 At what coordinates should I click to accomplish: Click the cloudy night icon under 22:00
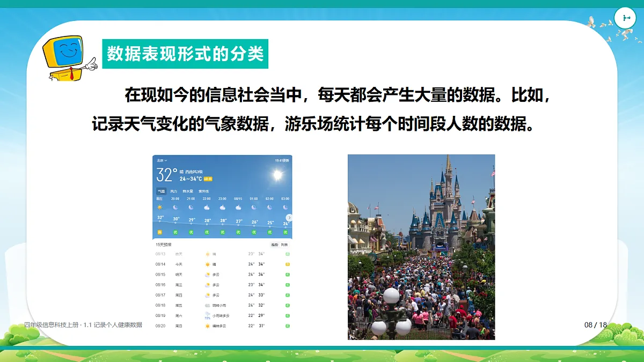point(207,207)
